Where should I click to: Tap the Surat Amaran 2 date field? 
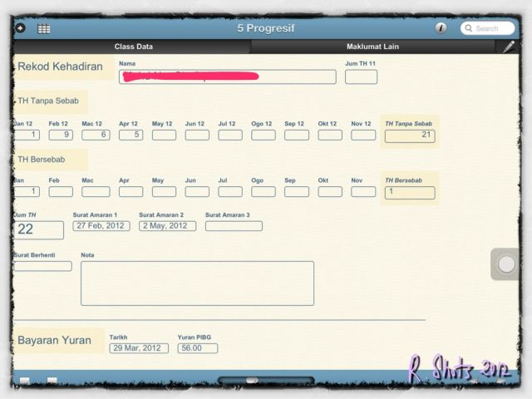(x=167, y=225)
